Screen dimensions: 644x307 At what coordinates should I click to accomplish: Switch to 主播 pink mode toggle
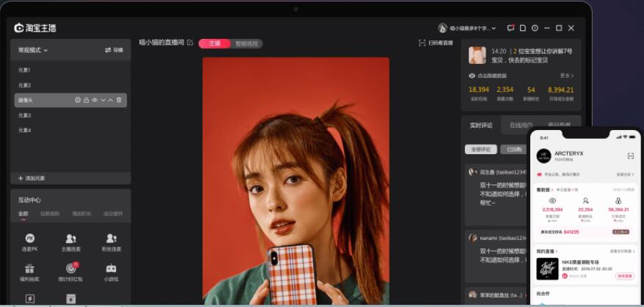tap(214, 43)
